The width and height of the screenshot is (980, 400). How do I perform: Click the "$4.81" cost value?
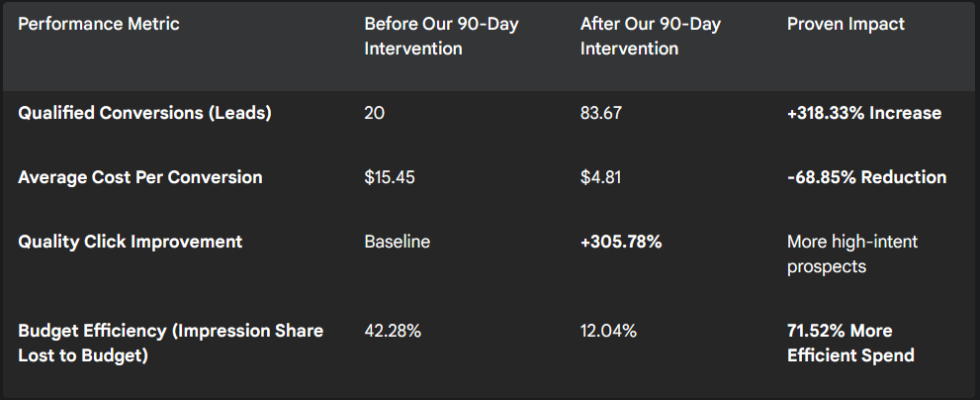pos(599,177)
